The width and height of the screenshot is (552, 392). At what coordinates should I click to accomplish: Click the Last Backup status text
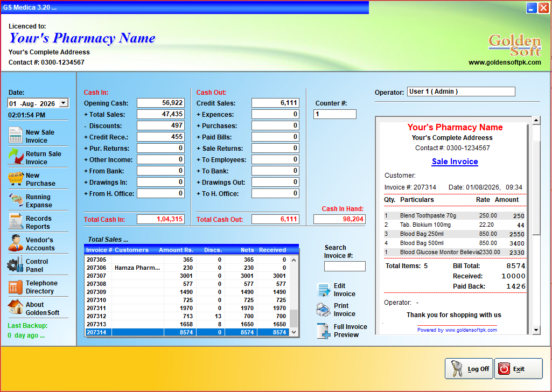27,331
